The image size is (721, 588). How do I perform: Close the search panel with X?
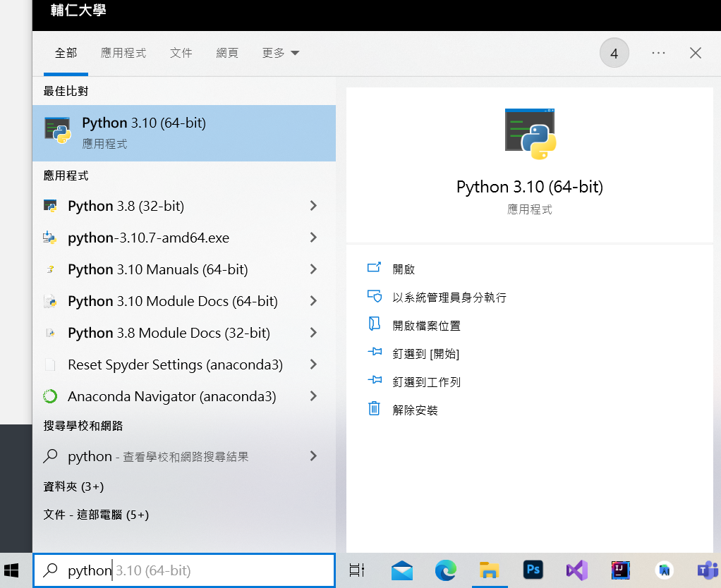coord(696,54)
